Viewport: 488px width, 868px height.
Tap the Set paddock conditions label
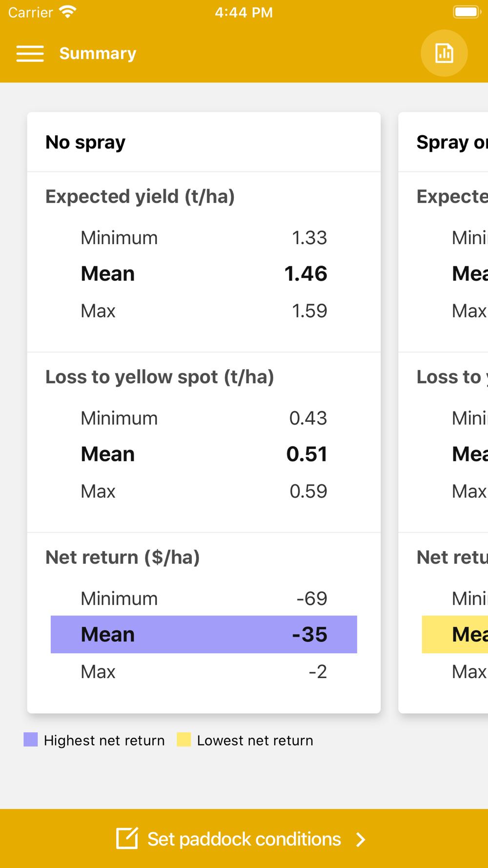(244, 839)
